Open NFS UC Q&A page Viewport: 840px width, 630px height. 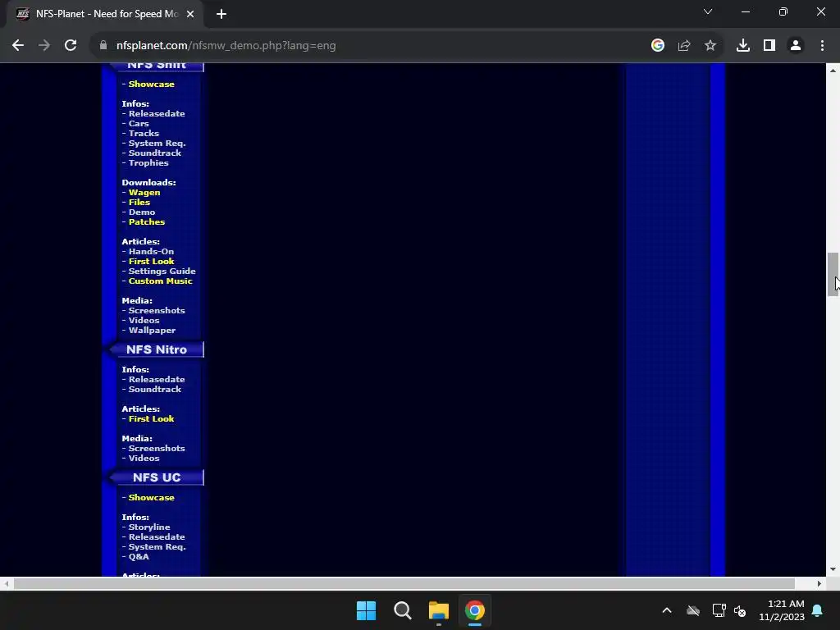pos(139,557)
